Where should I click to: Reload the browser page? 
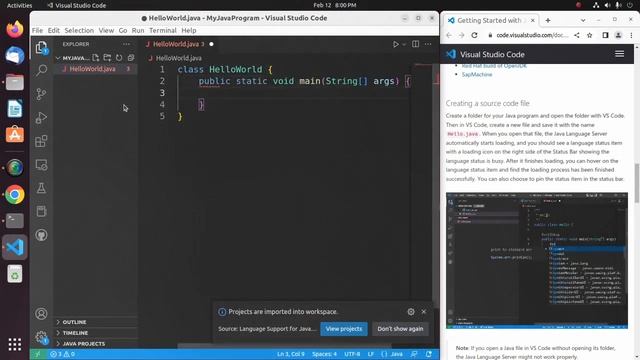[x=474, y=36]
